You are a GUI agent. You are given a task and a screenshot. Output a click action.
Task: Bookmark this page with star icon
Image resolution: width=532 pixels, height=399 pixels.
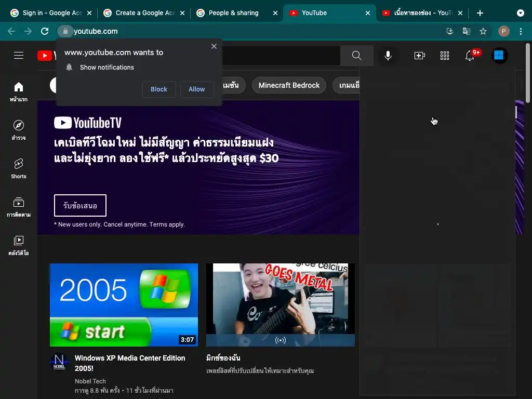click(x=483, y=31)
